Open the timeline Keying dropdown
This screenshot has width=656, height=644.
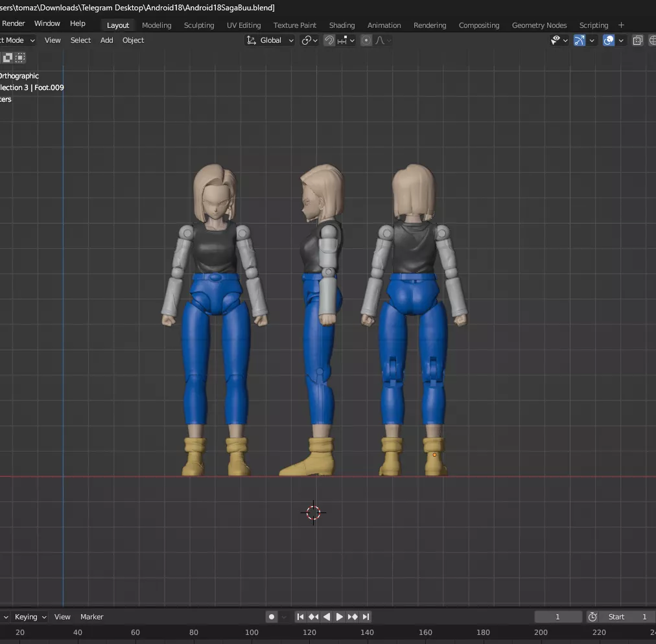coord(30,617)
